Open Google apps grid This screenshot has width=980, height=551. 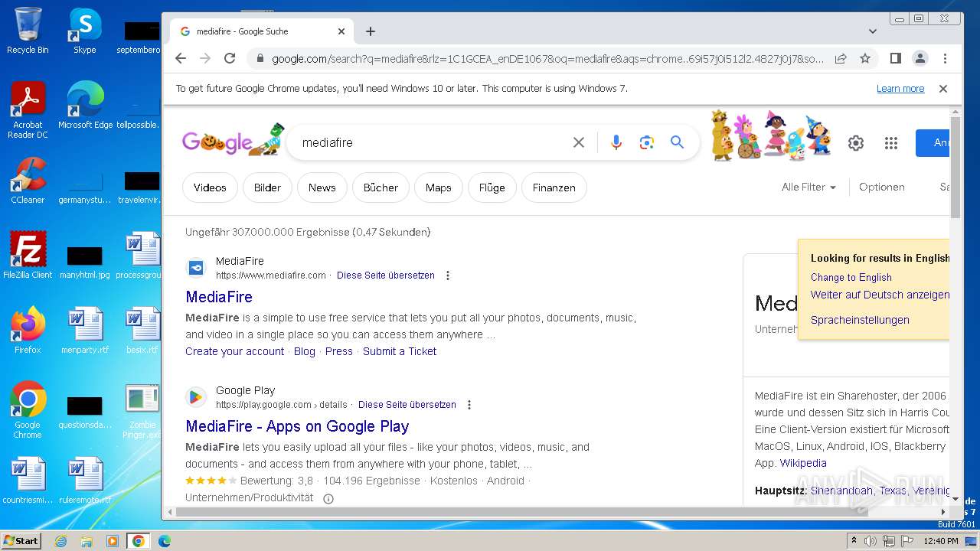point(890,143)
